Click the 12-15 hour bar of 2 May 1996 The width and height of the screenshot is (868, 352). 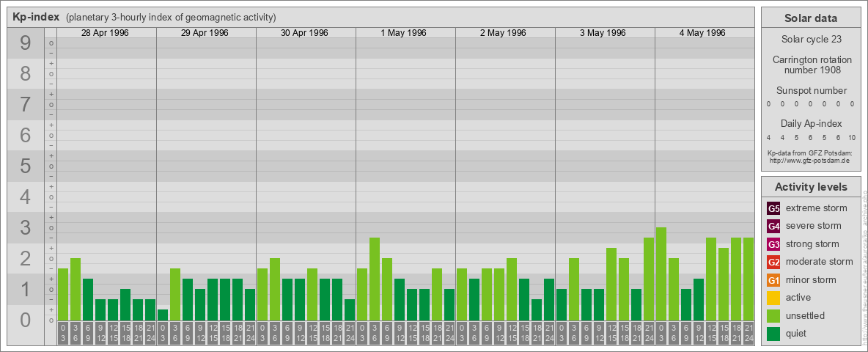pos(512,290)
